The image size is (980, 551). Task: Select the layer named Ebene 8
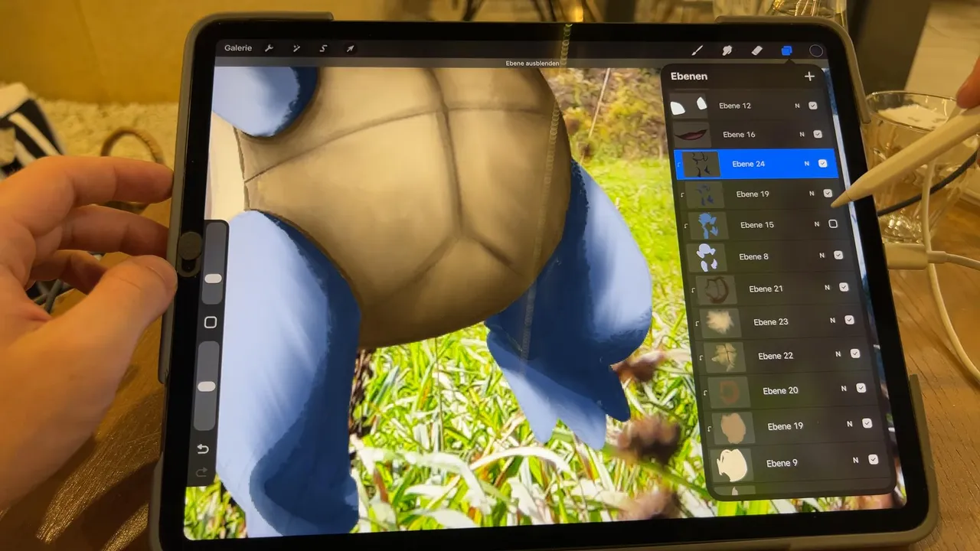pos(753,257)
